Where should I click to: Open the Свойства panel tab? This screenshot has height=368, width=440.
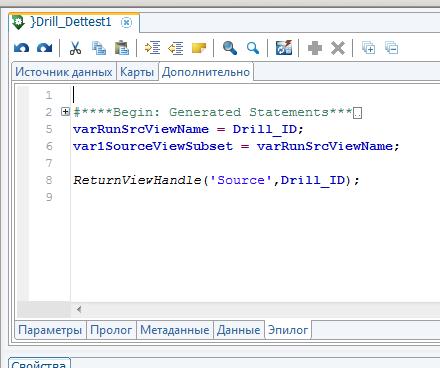pos(39,363)
